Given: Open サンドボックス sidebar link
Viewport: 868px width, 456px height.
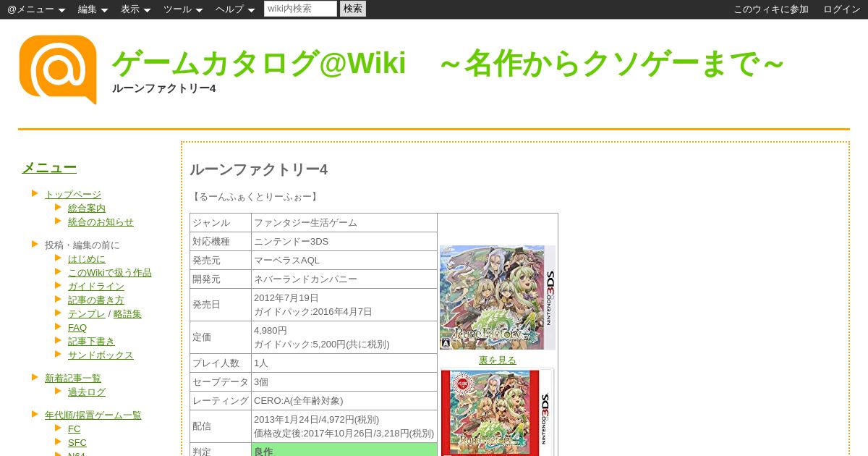Looking at the screenshot, I should click(101, 355).
